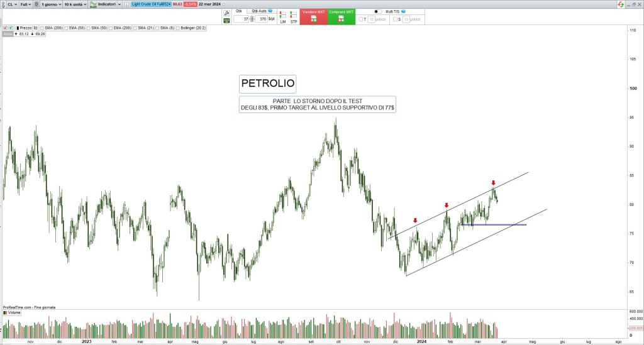This screenshot has height=345, width=644.
Task: Open the Indicatori panel
Action: click(x=103, y=4)
